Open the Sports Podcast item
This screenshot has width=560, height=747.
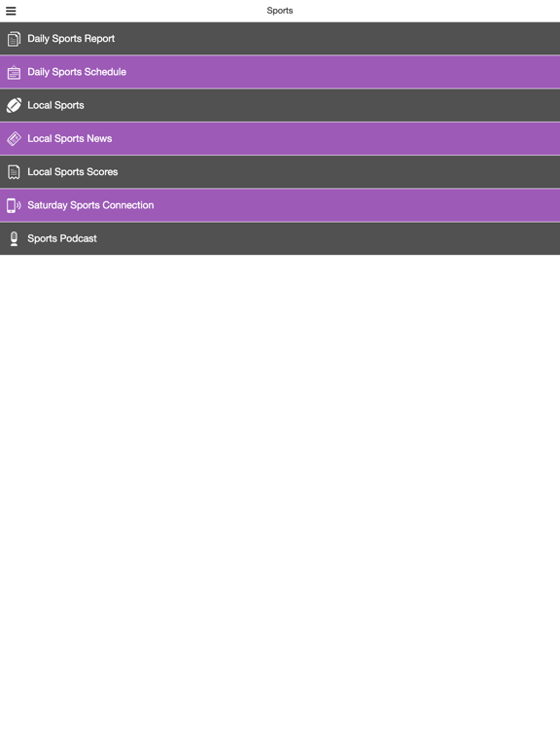tap(280, 238)
